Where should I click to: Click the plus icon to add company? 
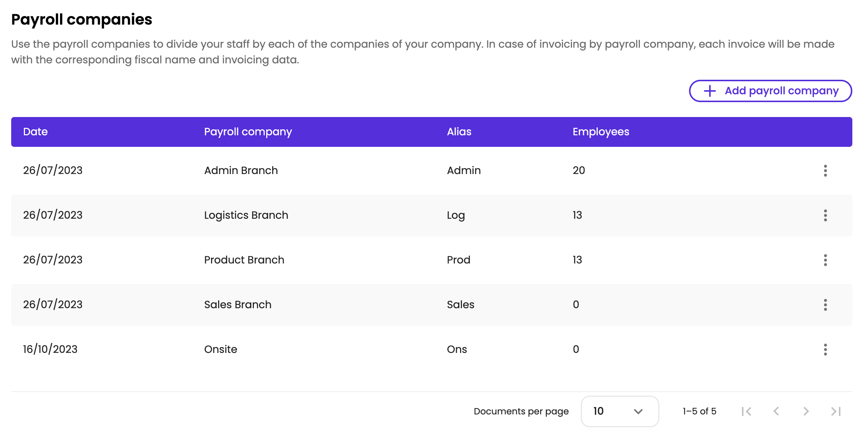pos(710,91)
